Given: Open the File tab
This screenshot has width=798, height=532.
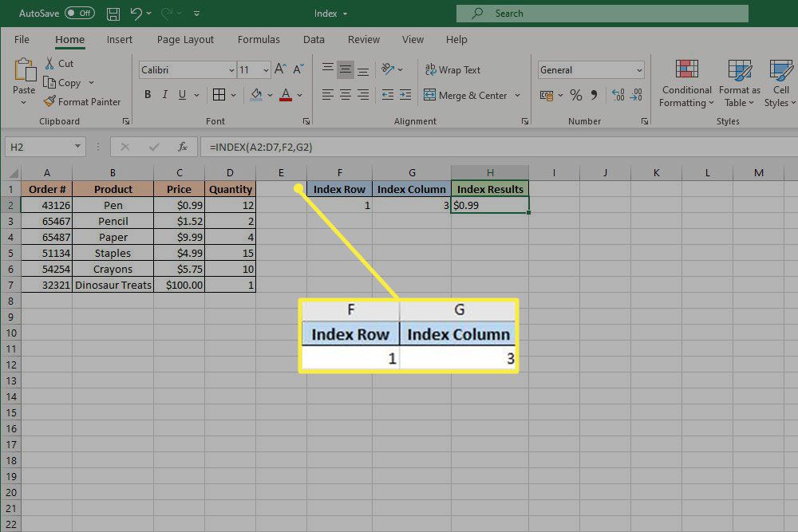Looking at the screenshot, I should (x=22, y=40).
